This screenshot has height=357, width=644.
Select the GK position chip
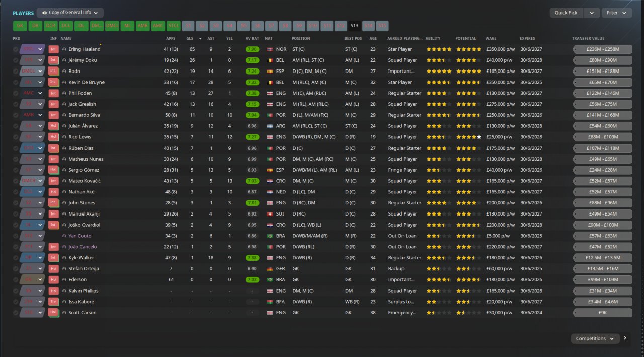click(x=20, y=26)
